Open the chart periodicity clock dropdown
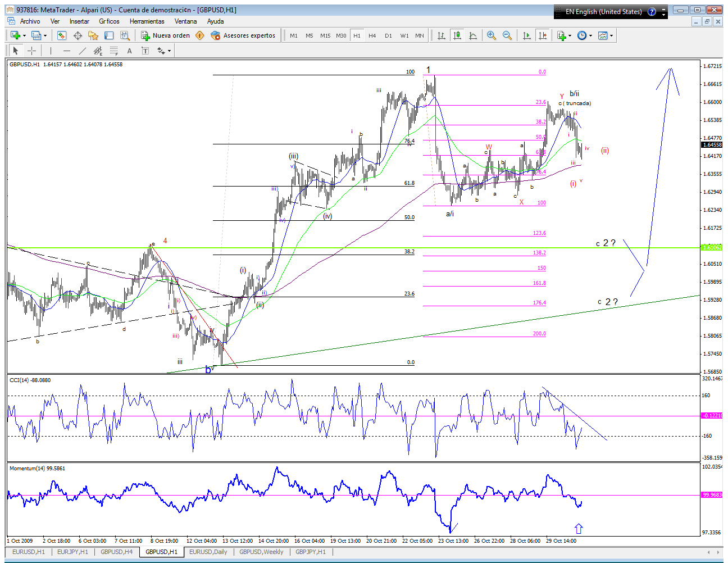This screenshot has width=728, height=563. coord(590,35)
